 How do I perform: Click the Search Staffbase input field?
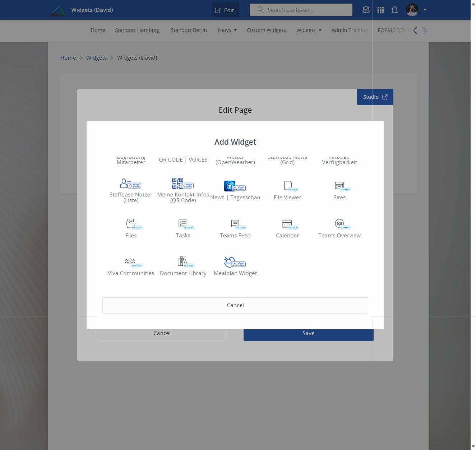(301, 10)
